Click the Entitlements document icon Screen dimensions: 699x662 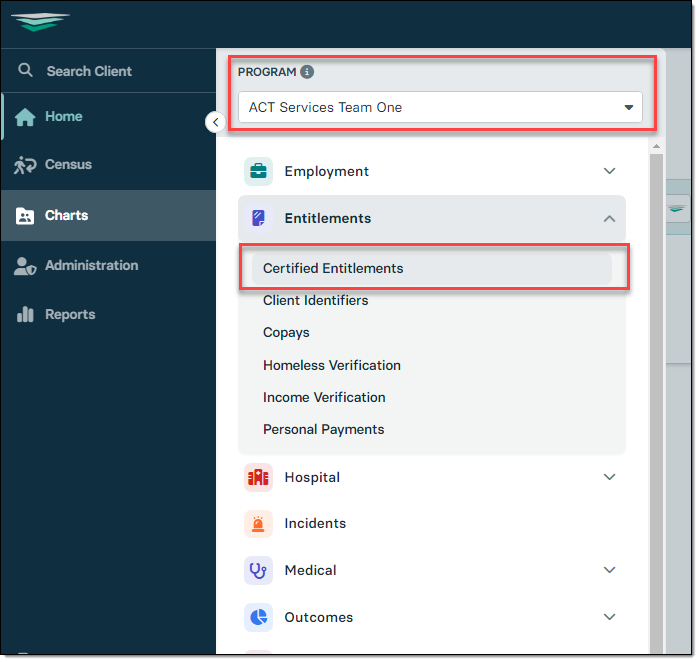(x=259, y=218)
